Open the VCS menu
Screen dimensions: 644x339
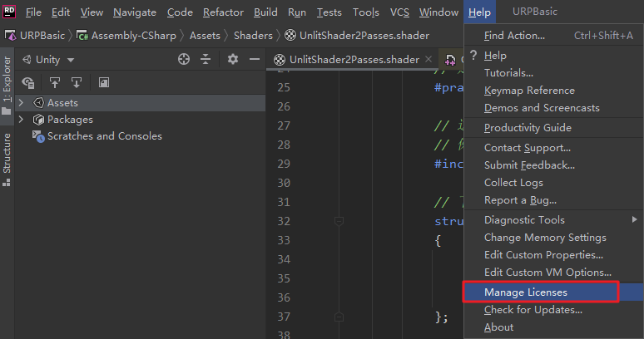click(x=399, y=12)
